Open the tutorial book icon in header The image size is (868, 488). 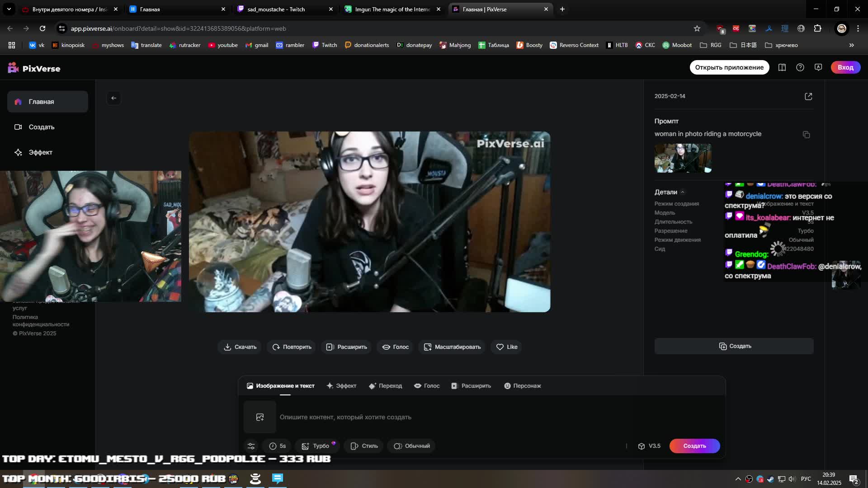click(x=782, y=67)
